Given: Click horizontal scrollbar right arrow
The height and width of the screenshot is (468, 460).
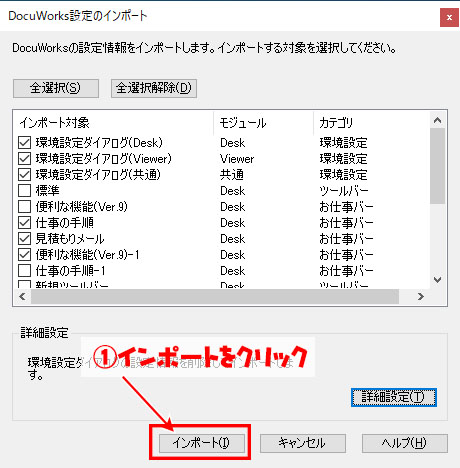Looking at the screenshot, I should click(x=421, y=296).
